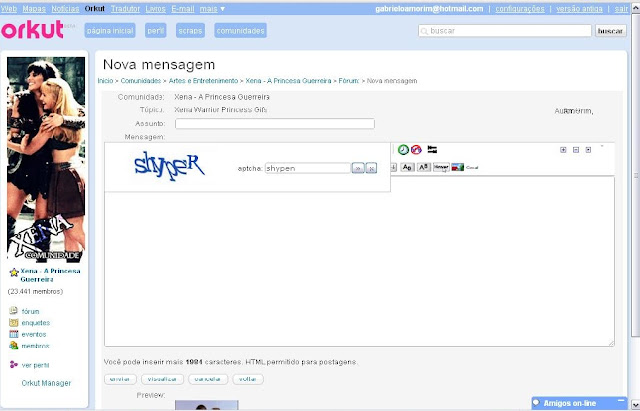Click the minus box icon in the editor toolbar
640x411 pixels.
pos(576,150)
